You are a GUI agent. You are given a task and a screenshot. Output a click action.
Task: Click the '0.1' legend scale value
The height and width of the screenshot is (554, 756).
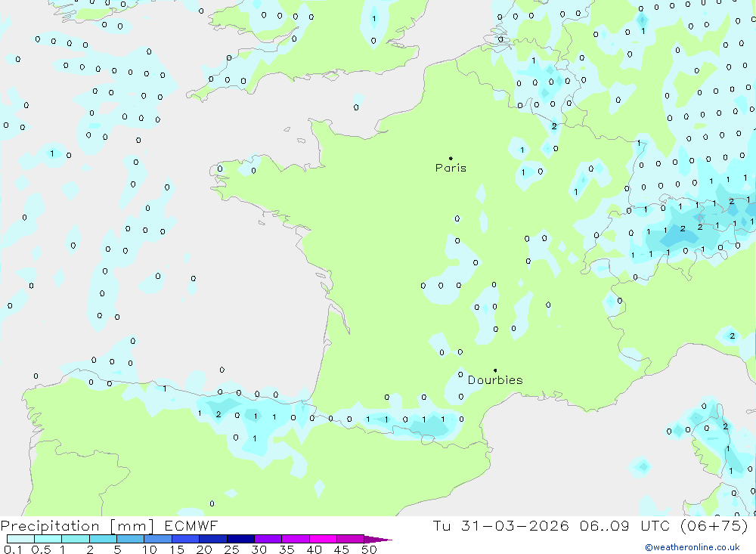(13, 549)
